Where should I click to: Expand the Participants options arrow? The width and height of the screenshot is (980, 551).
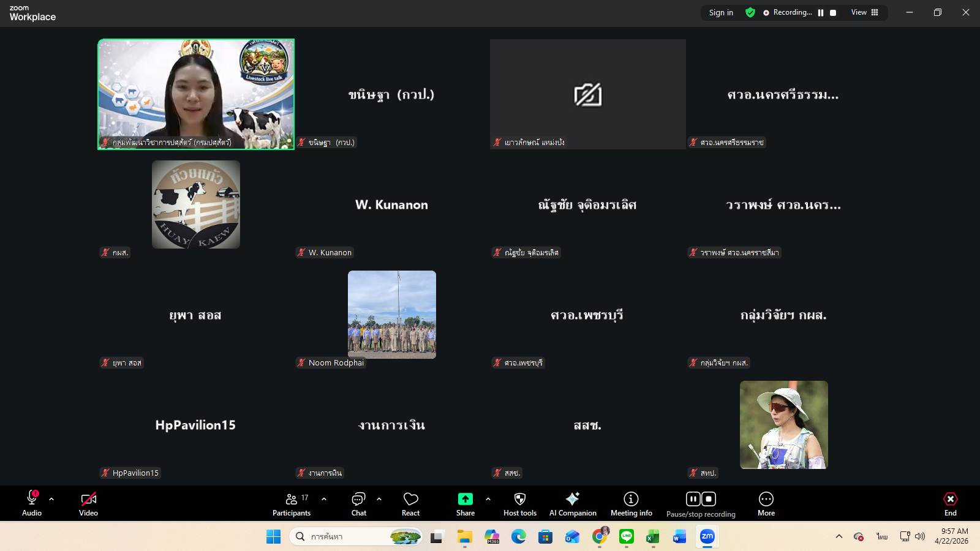click(324, 499)
